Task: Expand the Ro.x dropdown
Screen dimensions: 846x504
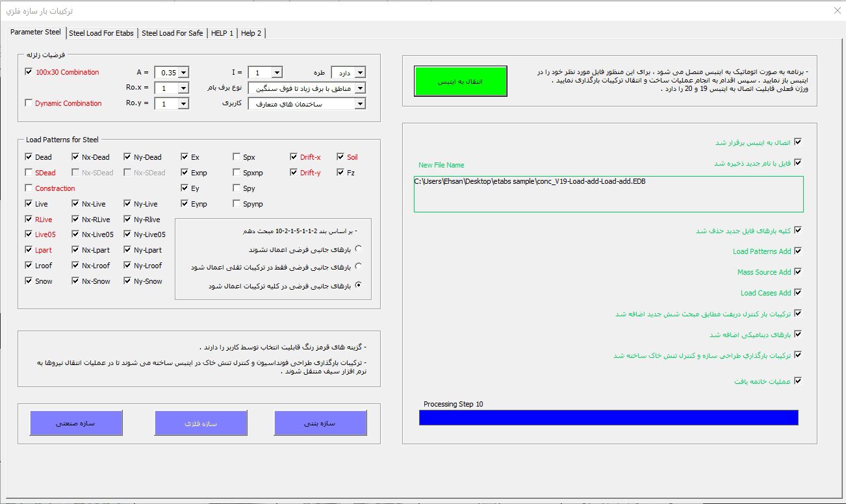Action: point(183,88)
